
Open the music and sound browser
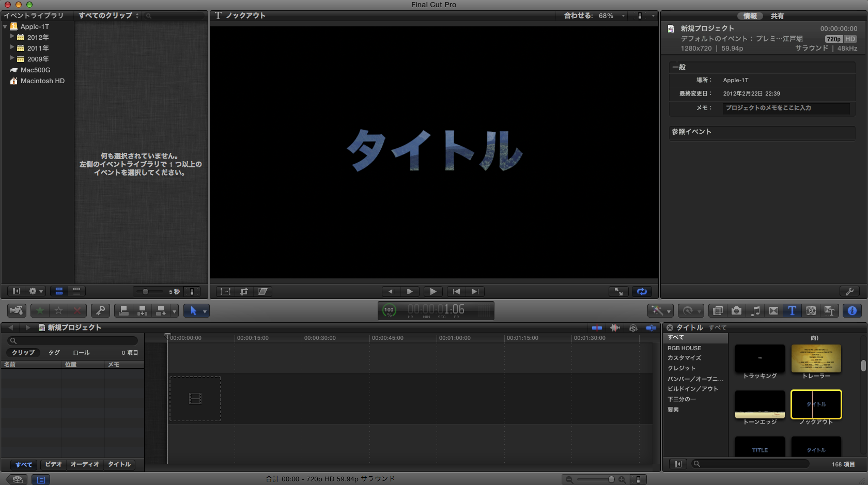click(x=755, y=310)
